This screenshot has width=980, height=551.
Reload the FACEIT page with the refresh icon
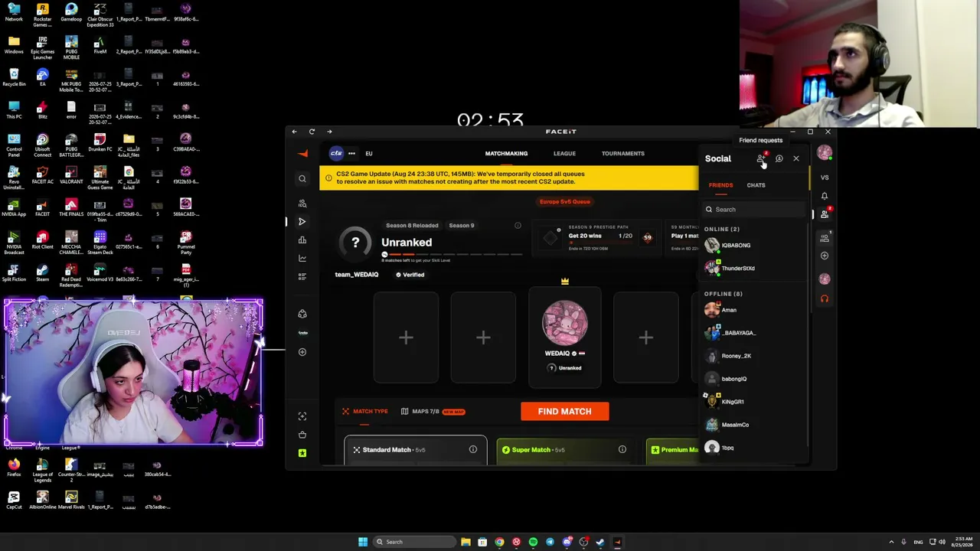312,132
